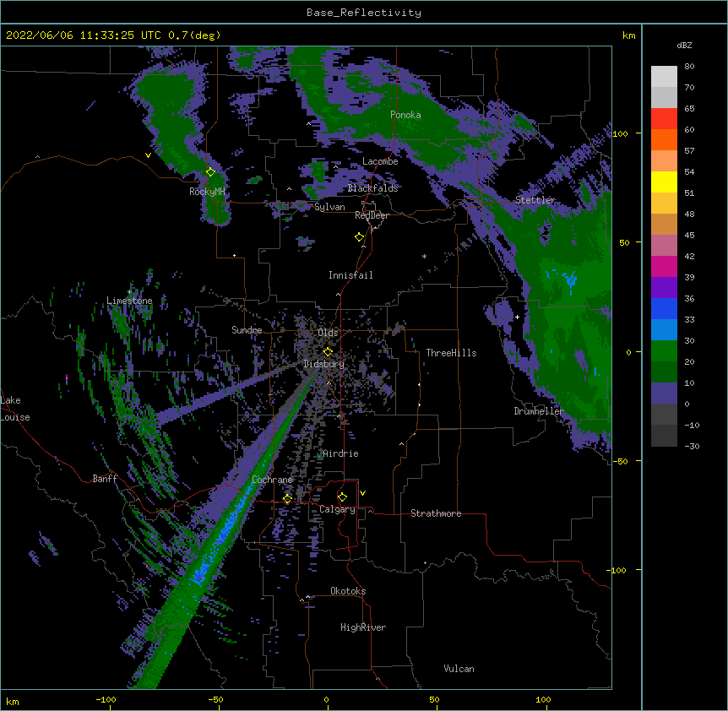This screenshot has width=728, height=711.
Task: Click the white asterisk marker above Limestone
Action: point(129,292)
